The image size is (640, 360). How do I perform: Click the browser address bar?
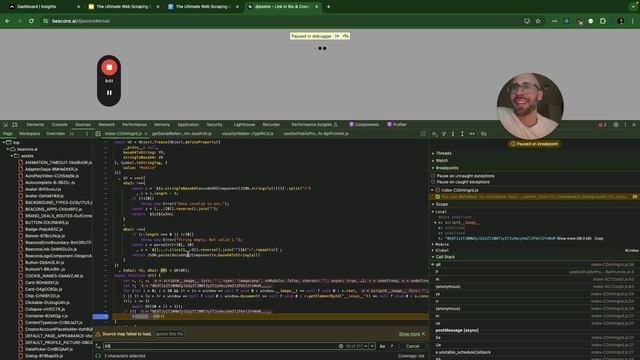point(282,21)
